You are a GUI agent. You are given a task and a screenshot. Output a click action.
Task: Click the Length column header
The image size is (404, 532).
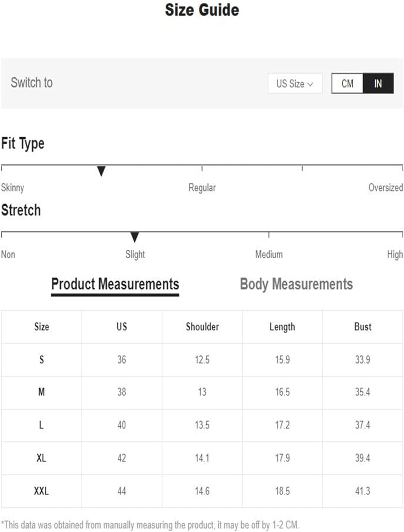[282, 327]
